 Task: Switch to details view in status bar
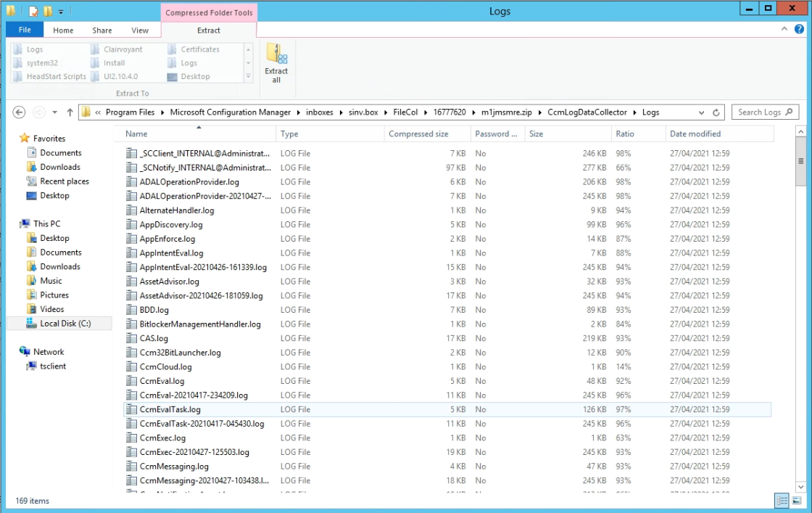pyautogui.click(x=782, y=500)
